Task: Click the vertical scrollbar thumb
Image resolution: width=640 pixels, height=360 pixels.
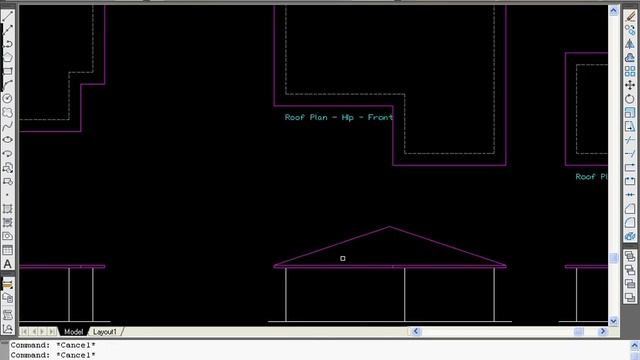Action: point(613,258)
